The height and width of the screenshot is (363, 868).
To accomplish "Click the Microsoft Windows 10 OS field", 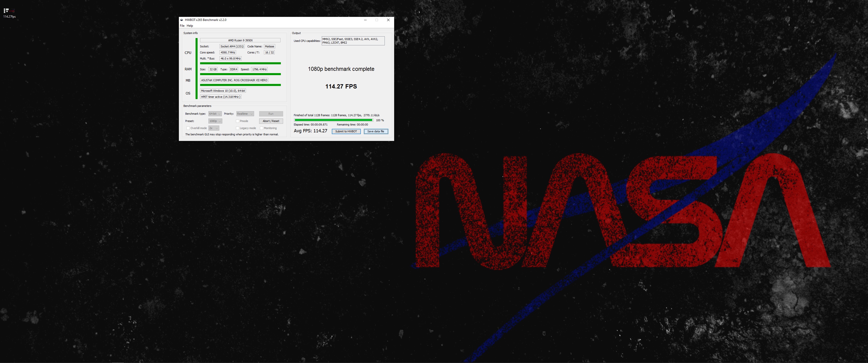I will coord(223,91).
